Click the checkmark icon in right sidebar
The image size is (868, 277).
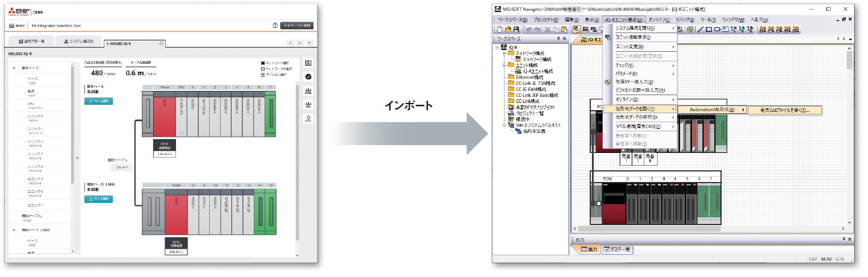point(308,76)
